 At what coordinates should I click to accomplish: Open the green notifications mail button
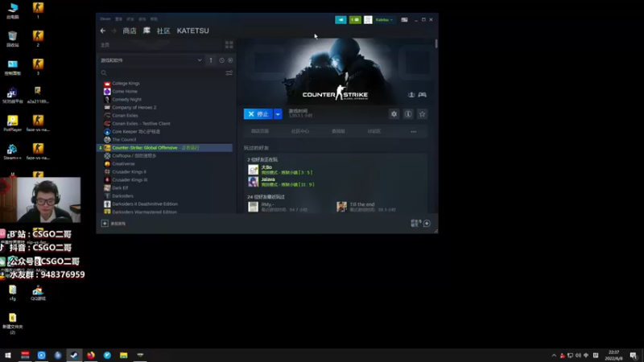pos(355,19)
